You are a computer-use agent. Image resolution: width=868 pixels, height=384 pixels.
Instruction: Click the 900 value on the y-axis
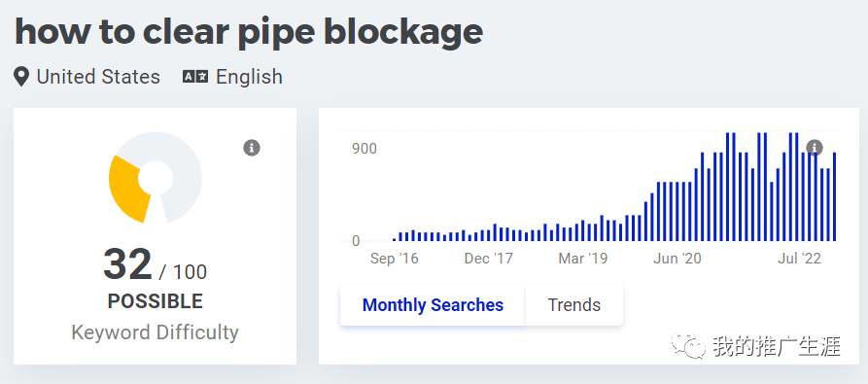[x=365, y=149]
